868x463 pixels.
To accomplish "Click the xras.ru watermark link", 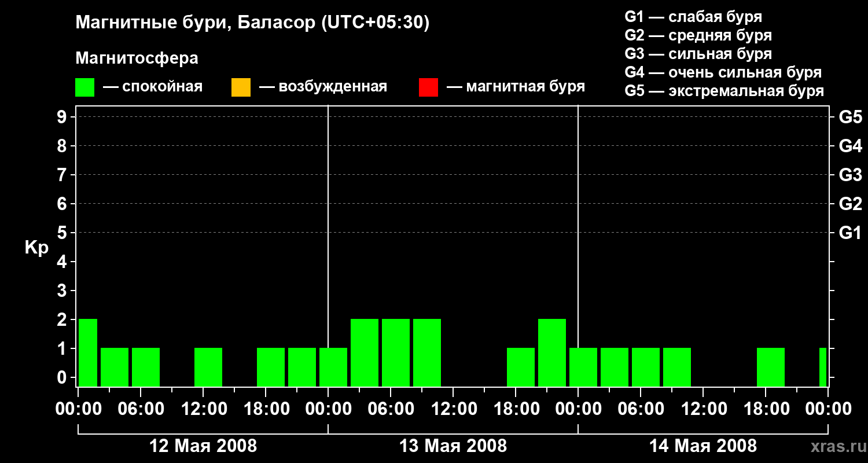I will [x=836, y=446].
